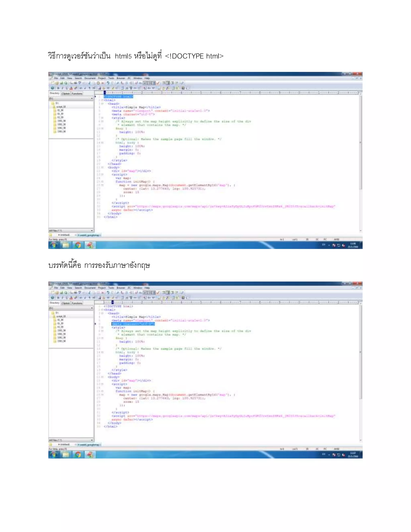Open Search menu in upper EditPlus screenshot
Viewport: 411px width, 532px height.
78,78
